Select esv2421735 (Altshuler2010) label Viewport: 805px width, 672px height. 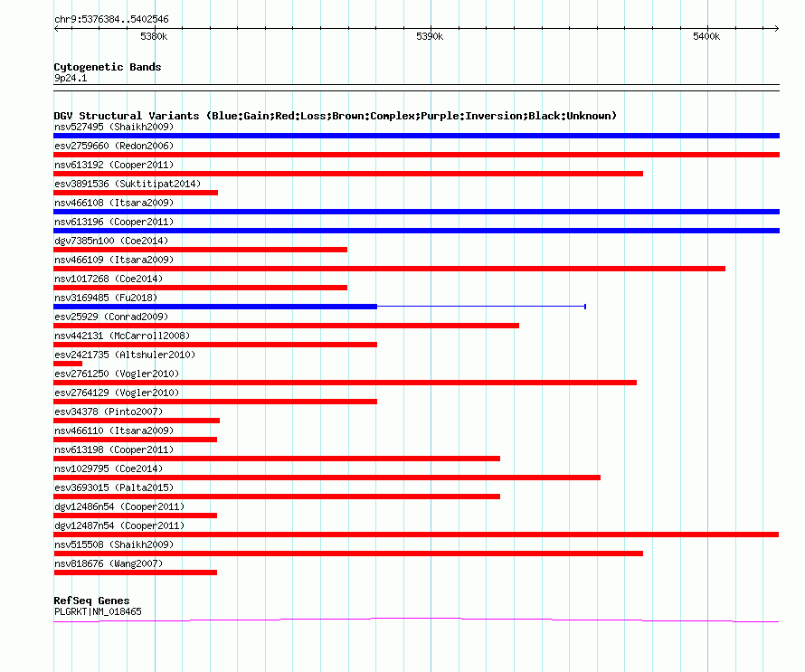(x=125, y=355)
